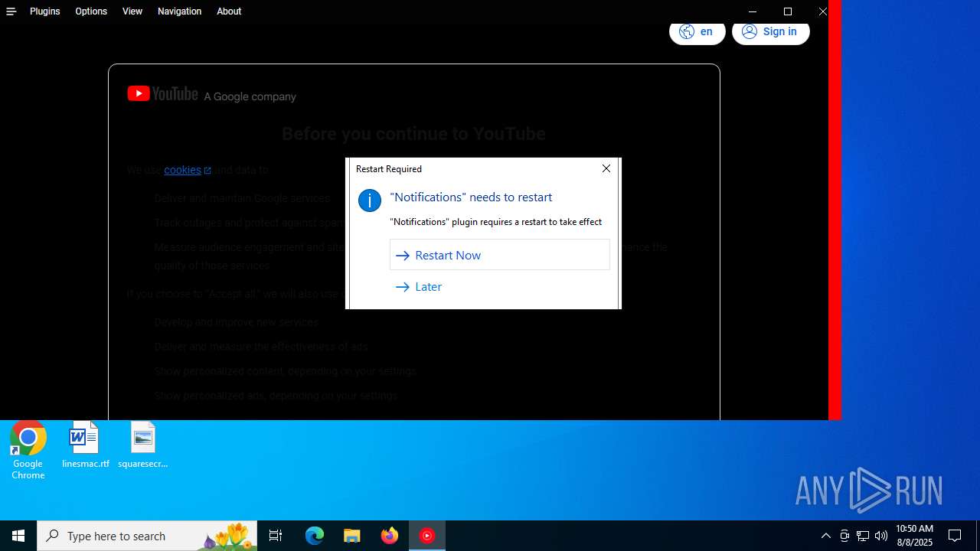Viewport: 980px width, 551px height.
Task: Open the en language selector
Action: coord(697,31)
